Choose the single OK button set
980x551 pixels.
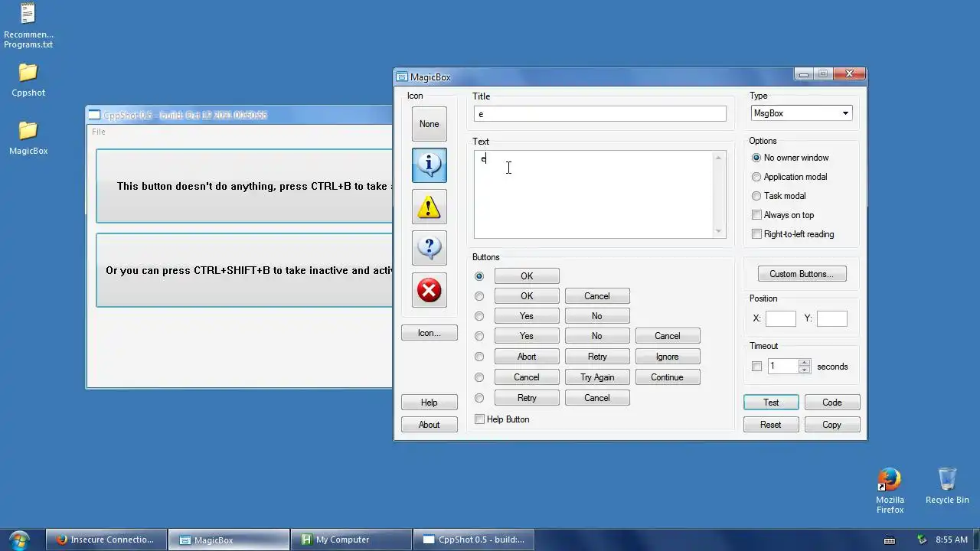click(479, 276)
